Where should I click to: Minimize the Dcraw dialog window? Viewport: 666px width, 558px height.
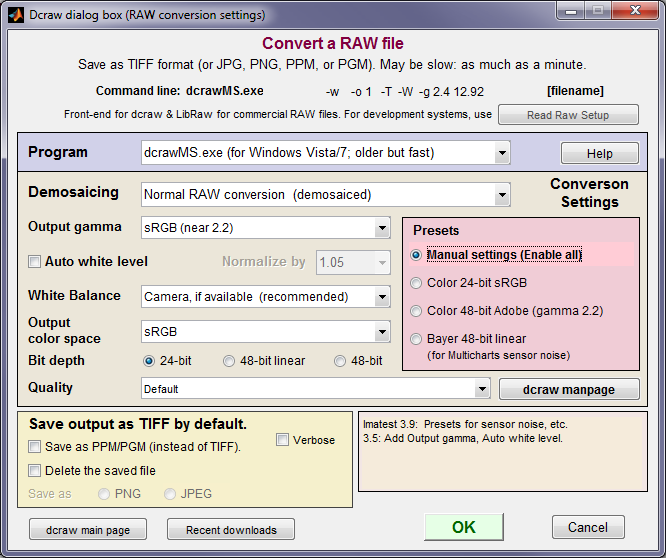[570, 11]
